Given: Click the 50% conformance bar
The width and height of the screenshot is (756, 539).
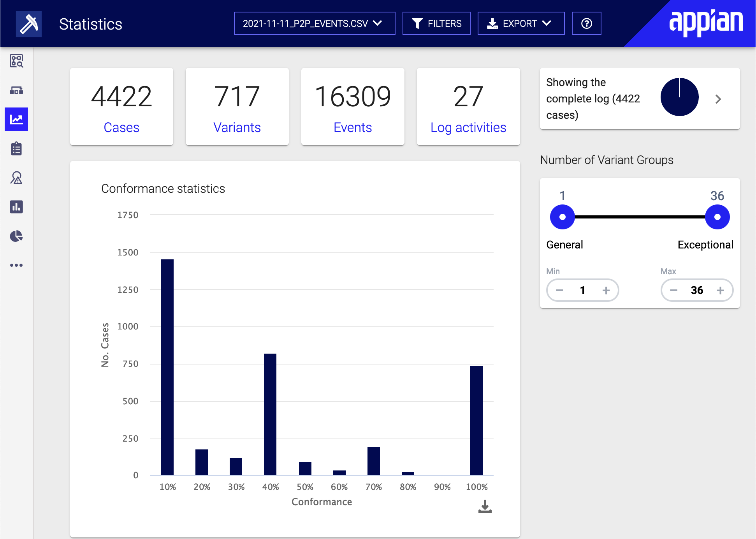Looking at the screenshot, I should coord(305,469).
